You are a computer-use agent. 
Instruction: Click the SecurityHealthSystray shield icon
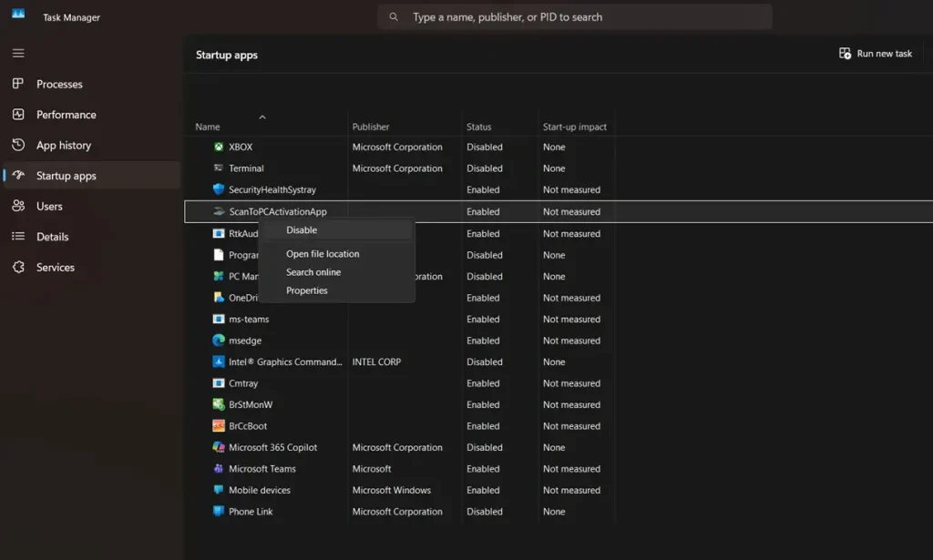click(219, 189)
